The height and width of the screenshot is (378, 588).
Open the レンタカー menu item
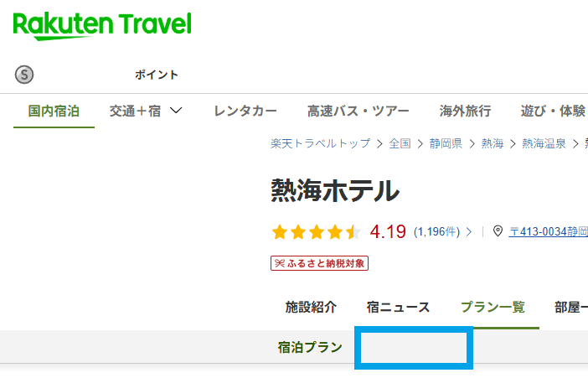tap(245, 111)
